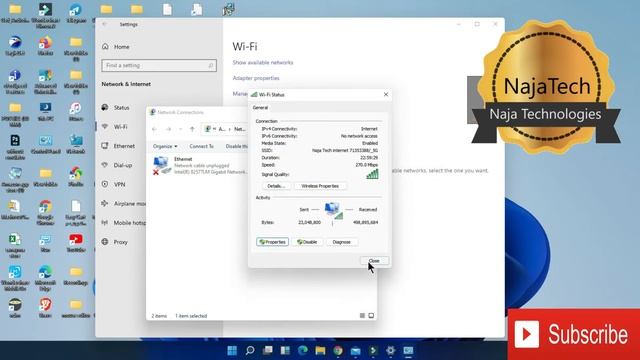Open Adapter properties link in Settings
This screenshot has height=360, width=640.
coord(256,78)
